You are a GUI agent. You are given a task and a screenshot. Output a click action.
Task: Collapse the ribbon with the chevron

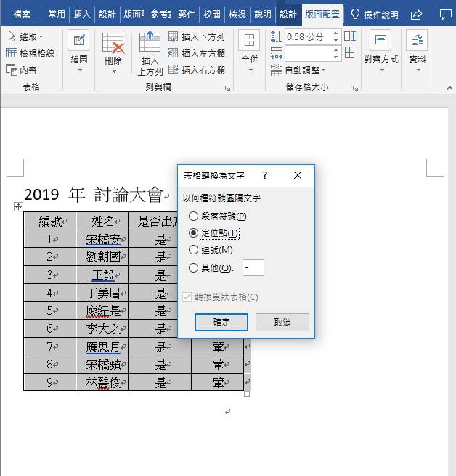click(449, 88)
